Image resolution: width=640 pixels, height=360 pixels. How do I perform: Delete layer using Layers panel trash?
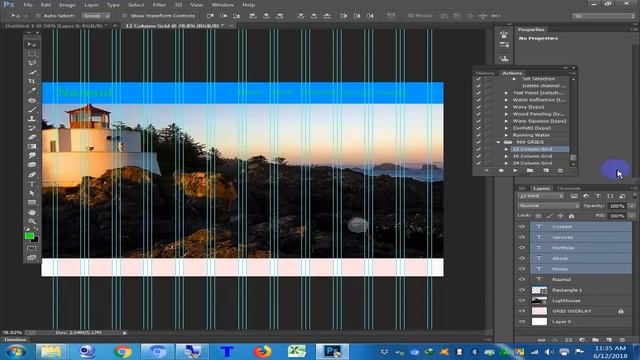click(x=622, y=340)
